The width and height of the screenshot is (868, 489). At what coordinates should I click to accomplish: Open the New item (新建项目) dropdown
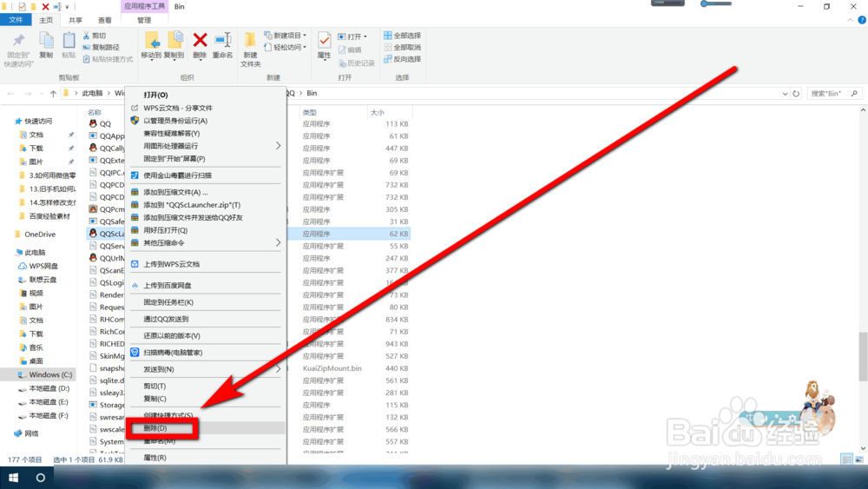(285, 36)
